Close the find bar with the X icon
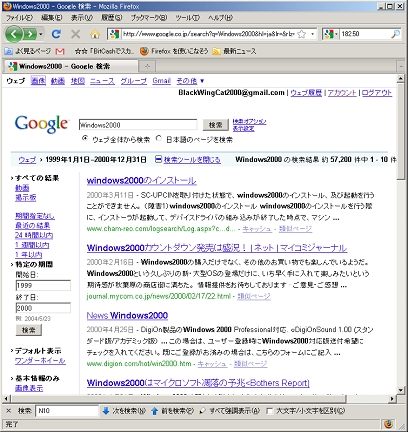Screen dimensions: 408x432 click(x=9, y=411)
